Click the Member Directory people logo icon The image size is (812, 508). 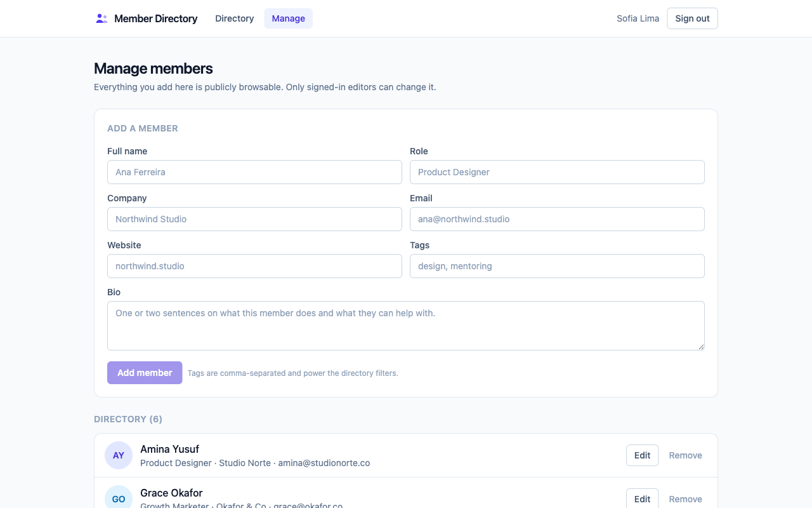(x=101, y=18)
